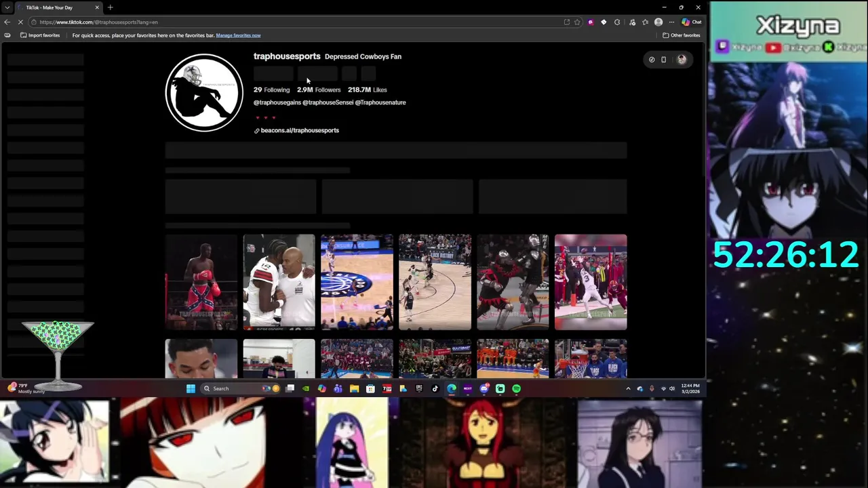
Task: Open the browser profile avatar in the toolbar
Action: coord(658,22)
